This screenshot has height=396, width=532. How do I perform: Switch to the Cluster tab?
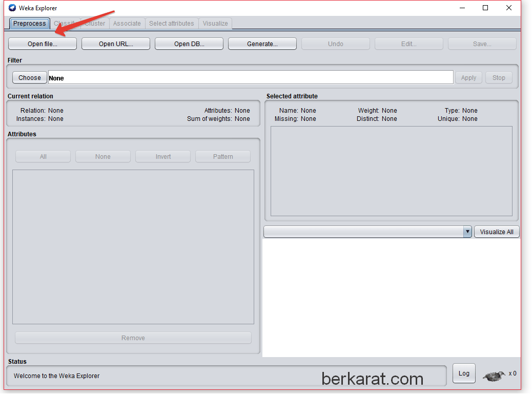pos(95,24)
